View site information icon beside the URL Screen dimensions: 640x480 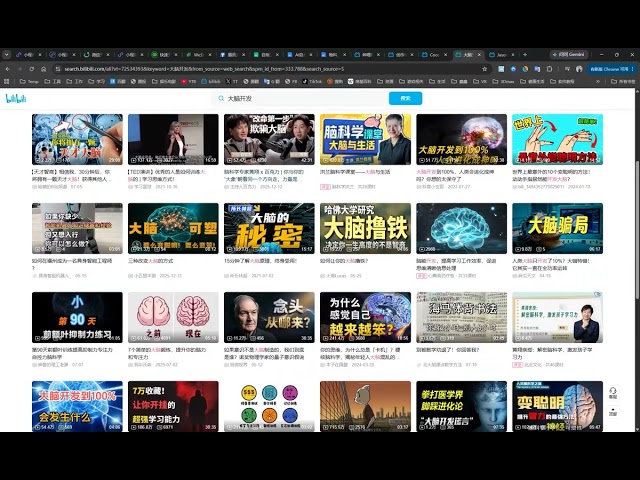[x=58, y=69]
